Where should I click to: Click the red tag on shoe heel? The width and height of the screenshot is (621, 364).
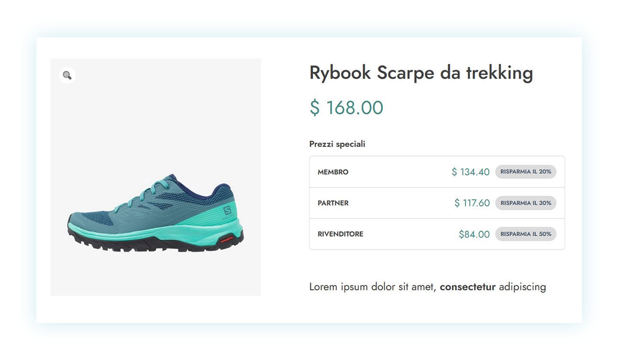coord(225,240)
